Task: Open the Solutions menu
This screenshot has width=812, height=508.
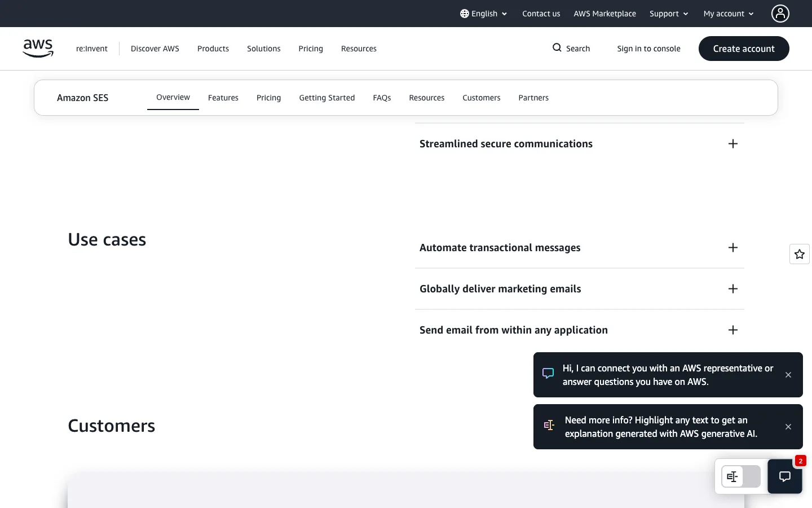Action: click(x=264, y=49)
